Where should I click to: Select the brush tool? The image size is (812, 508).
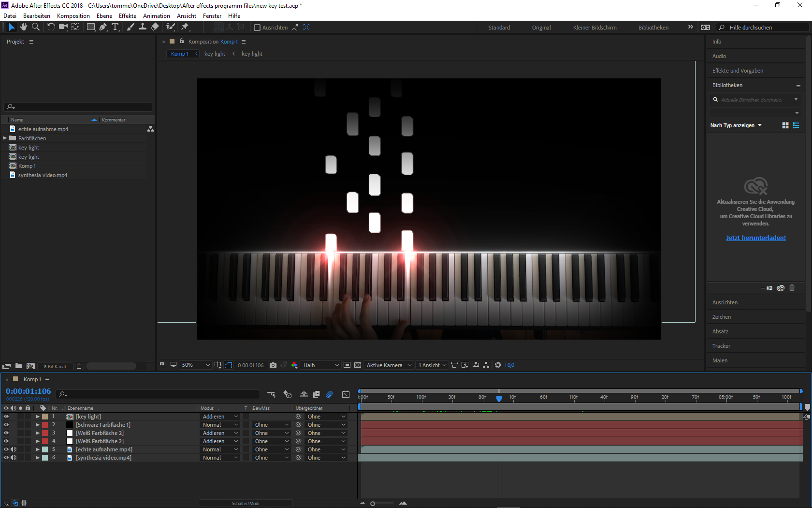pyautogui.click(x=130, y=27)
